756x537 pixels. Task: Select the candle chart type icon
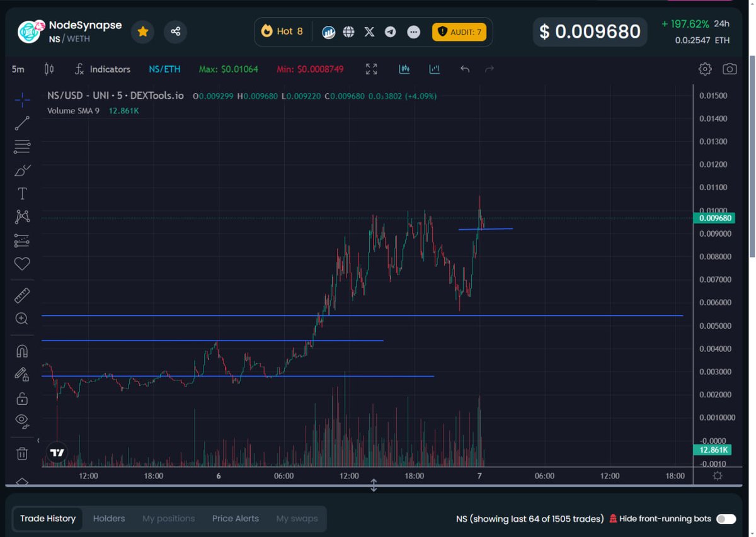[x=404, y=69]
